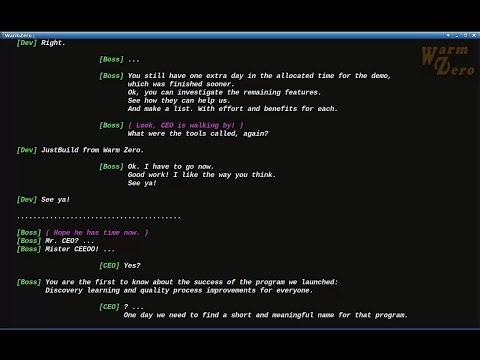Viewport: 480px width, 360px height.
Task: Click "Ok, you can investigate the remaining features."
Action: point(224,92)
